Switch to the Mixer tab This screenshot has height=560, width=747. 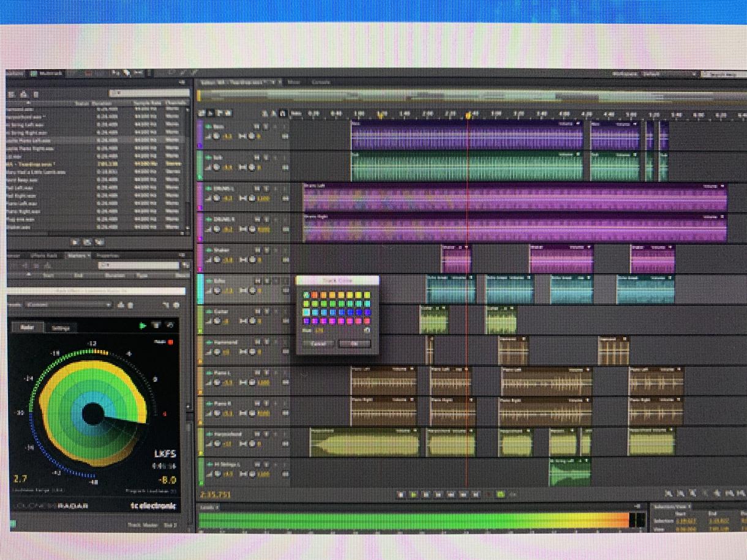(294, 82)
